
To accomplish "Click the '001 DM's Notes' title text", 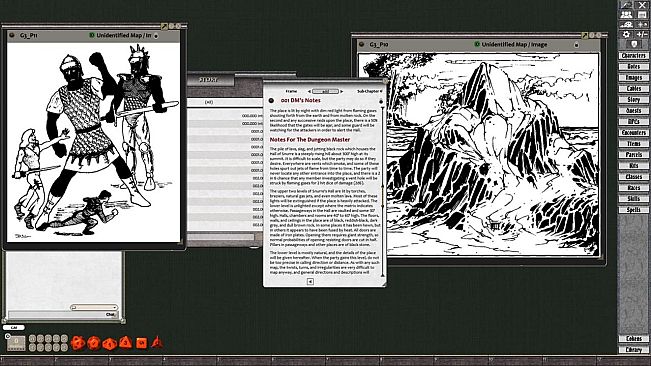I will (x=301, y=100).
